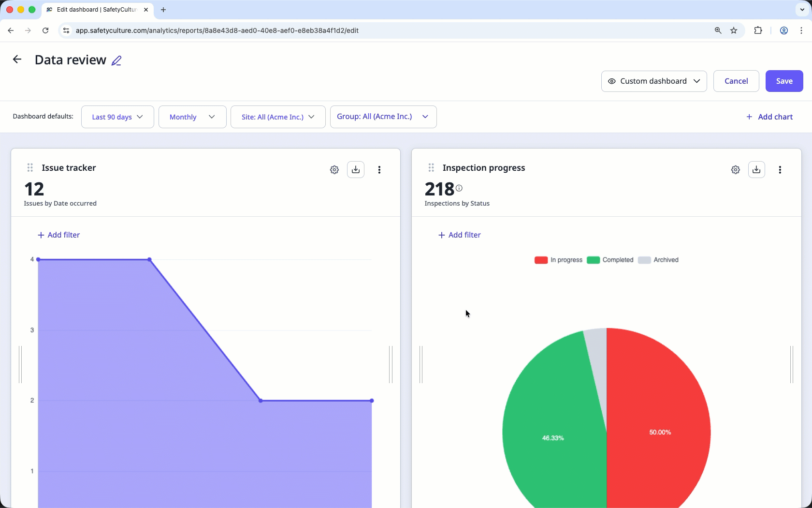The width and height of the screenshot is (812, 508).
Task: Click the address bar URL
Action: pos(217,30)
